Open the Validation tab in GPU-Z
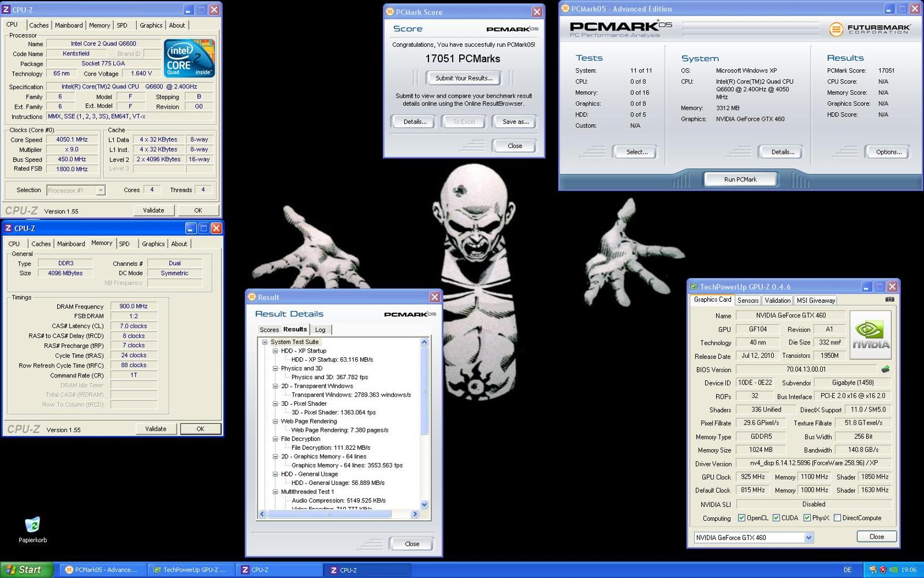The image size is (924, 578). [777, 301]
